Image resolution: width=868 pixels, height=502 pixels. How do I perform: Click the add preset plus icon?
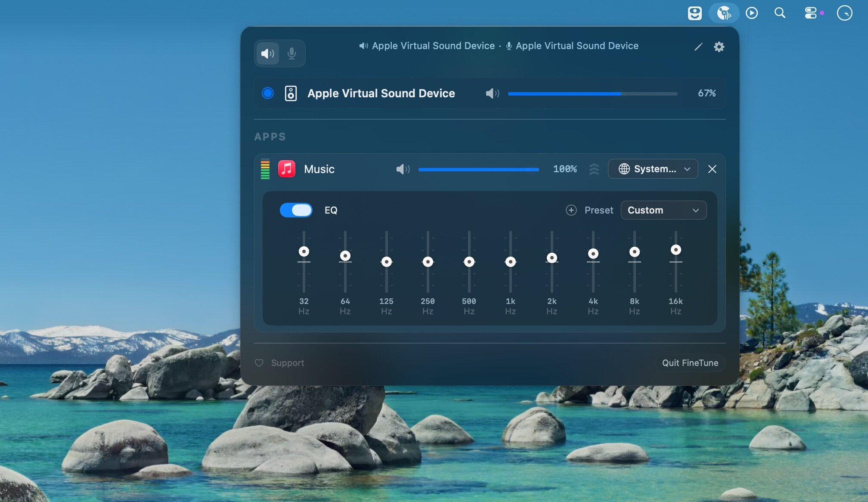tap(571, 210)
